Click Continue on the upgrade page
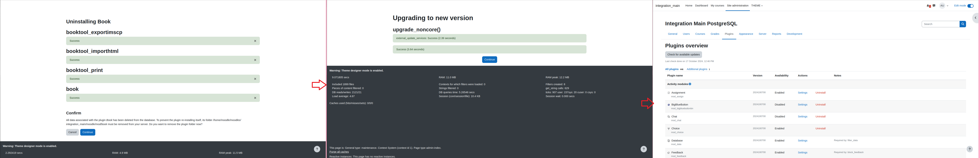The height and width of the screenshot is (158, 980). pos(489,59)
